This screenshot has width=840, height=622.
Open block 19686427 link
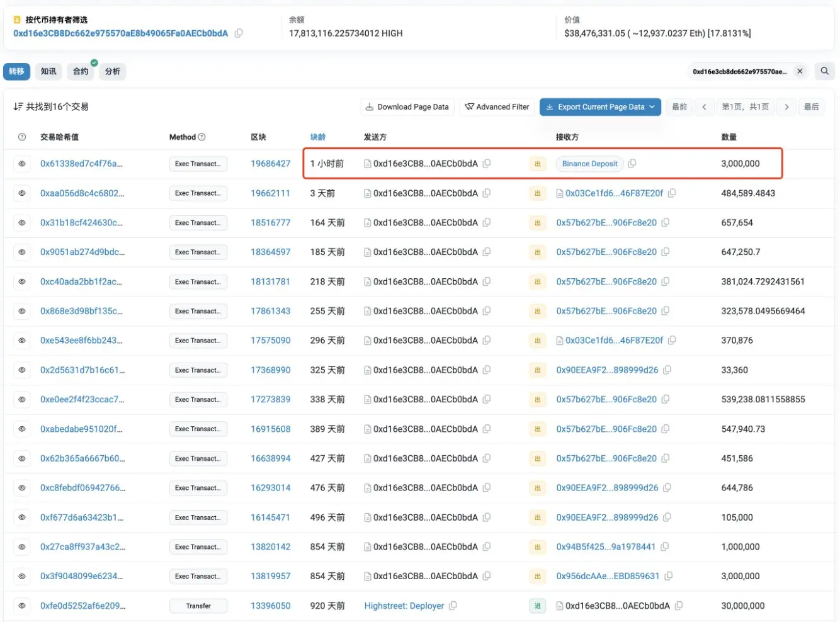[x=271, y=164]
